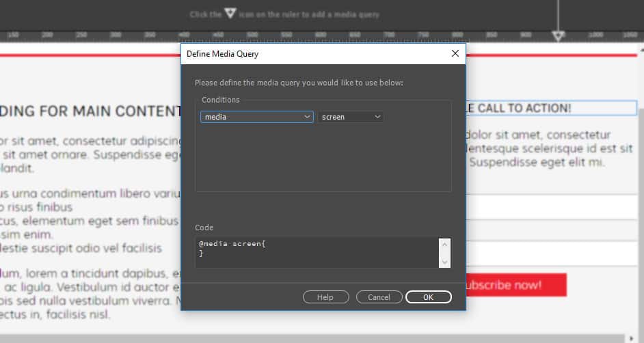Image resolution: width=644 pixels, height=343 pixels.
Task: Click the OK button
Action: [429, 297]
